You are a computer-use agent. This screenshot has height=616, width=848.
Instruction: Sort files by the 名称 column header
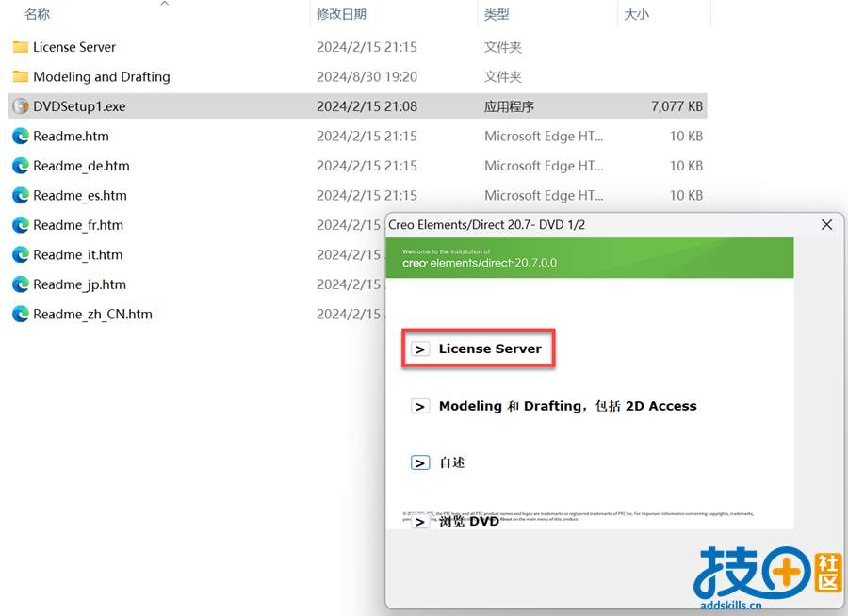click(x=37, y=15)
